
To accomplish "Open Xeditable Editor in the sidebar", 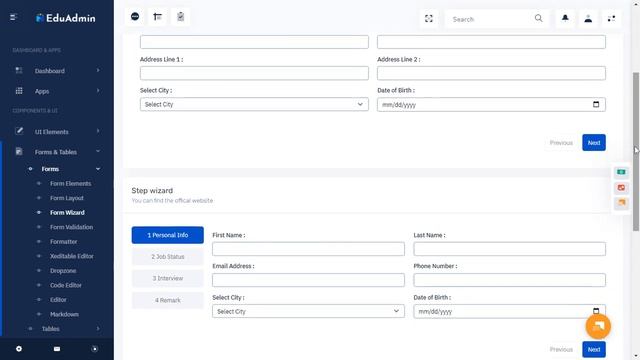I will [x=71, y=256].
